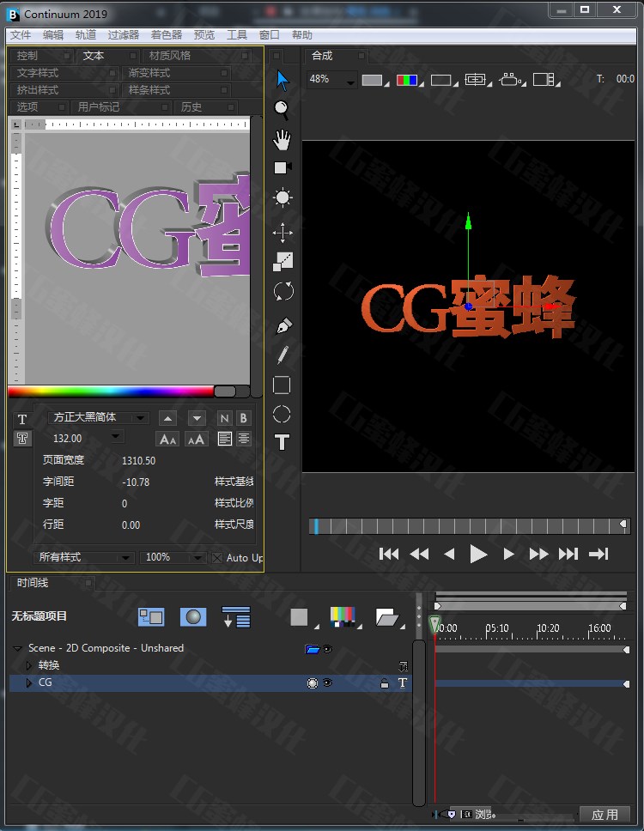Click the sphere preview icon in timeline
This screenshot has height=831, width=644.
click(x=193, y=617)
